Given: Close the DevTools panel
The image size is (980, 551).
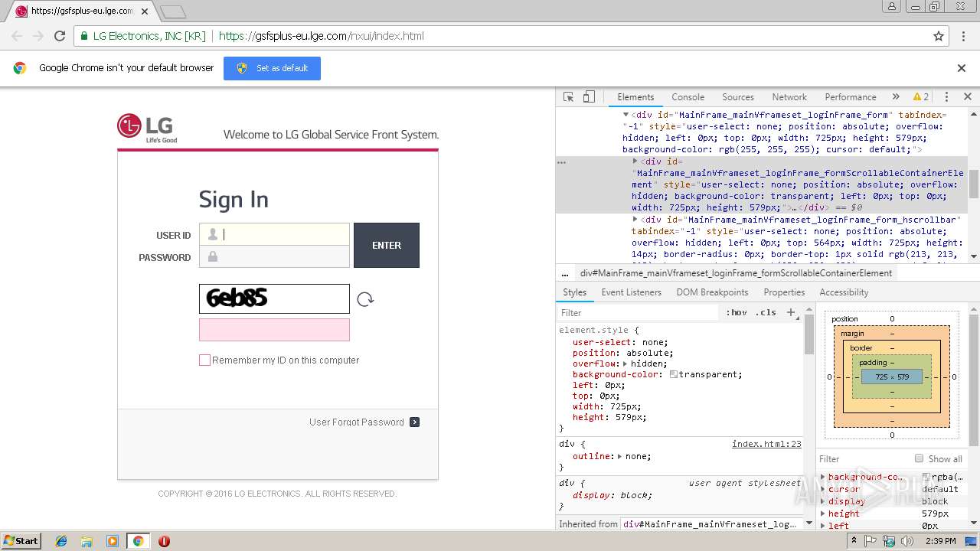Looking at the screenshot, I should tap(967, 97).
